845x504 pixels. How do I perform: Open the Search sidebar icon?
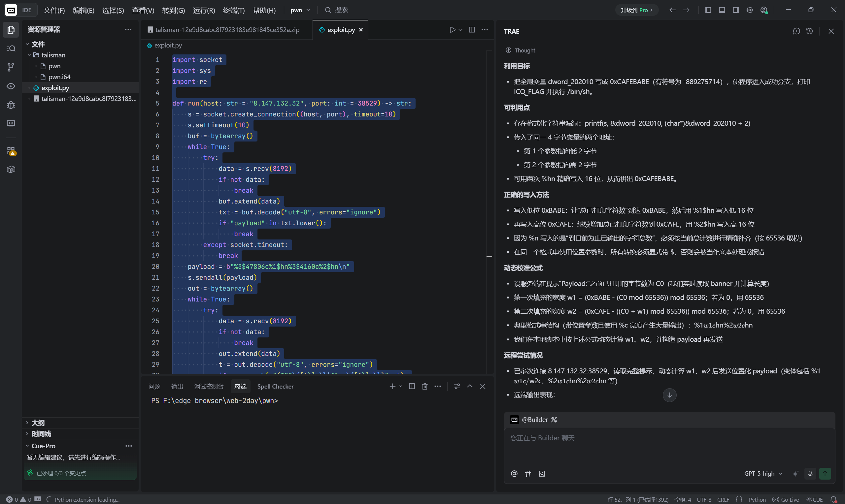pos(11,48)
